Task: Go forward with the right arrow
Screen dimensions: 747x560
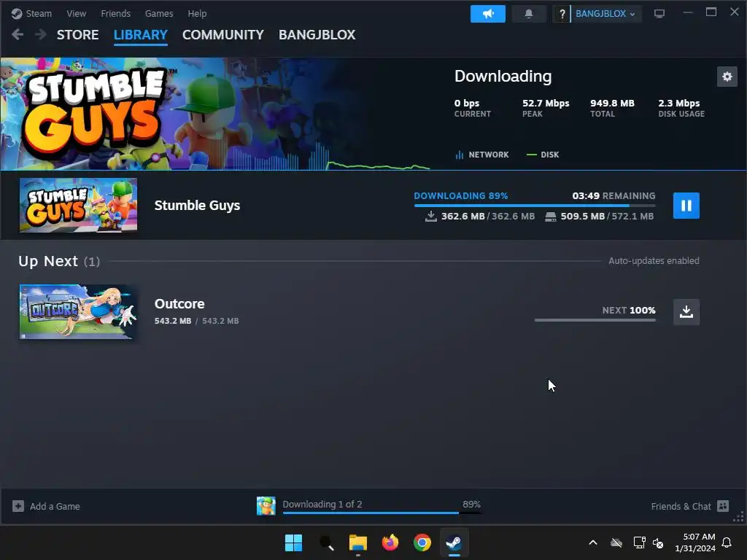Action: click(41, 34)
